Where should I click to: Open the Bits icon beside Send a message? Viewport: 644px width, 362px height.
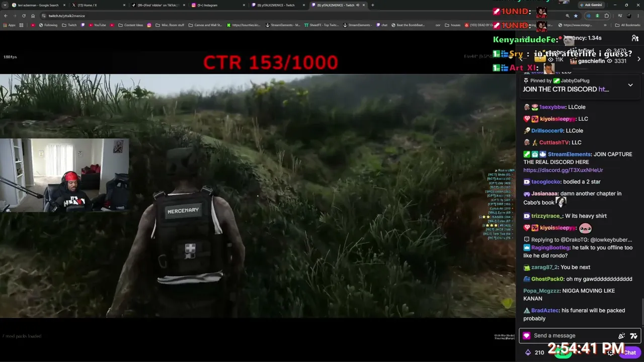pos(526,336)
